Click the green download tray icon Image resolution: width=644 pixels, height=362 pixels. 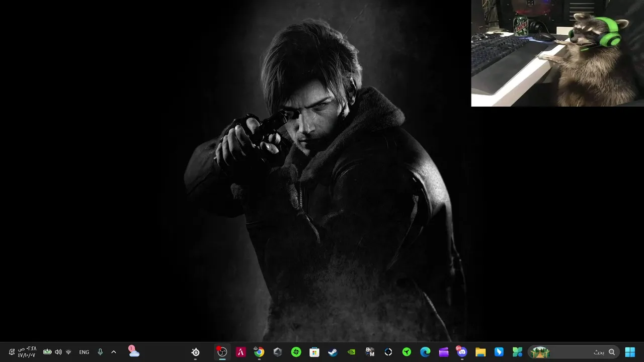point(47,352)
